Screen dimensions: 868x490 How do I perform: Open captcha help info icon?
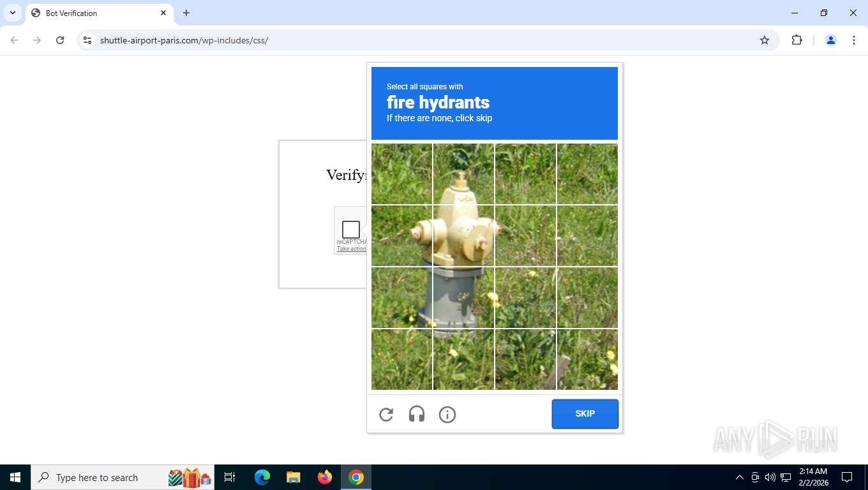447,415
